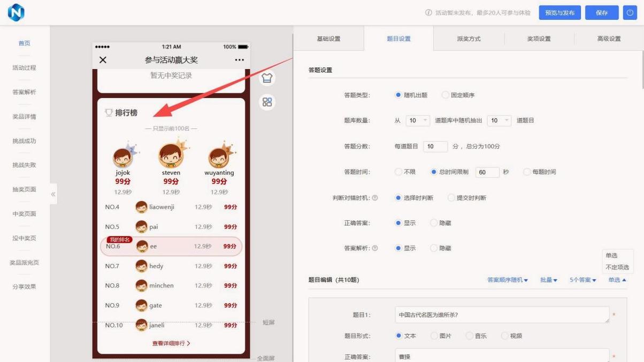Click liaowenji's avatar in the NO.4 row
Viewport: 644px width, 362px height.
coord(141,207)
